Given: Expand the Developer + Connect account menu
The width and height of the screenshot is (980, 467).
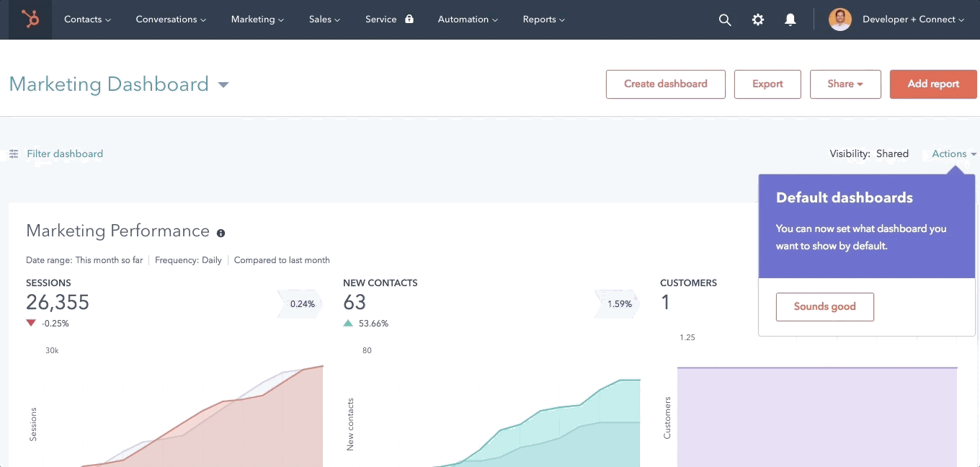Looking at the screenshot, I should click(x=913, y=19).
